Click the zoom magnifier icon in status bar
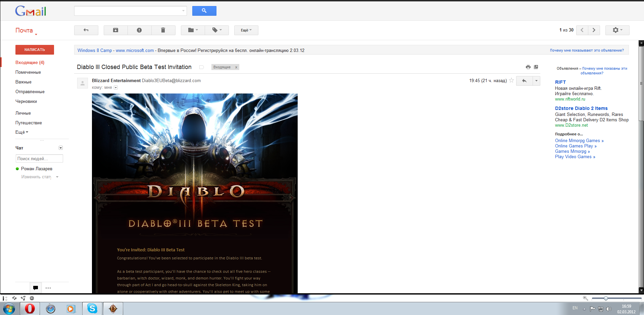Image resolution: width=644 pixels, height=315 pixels. 585,298
